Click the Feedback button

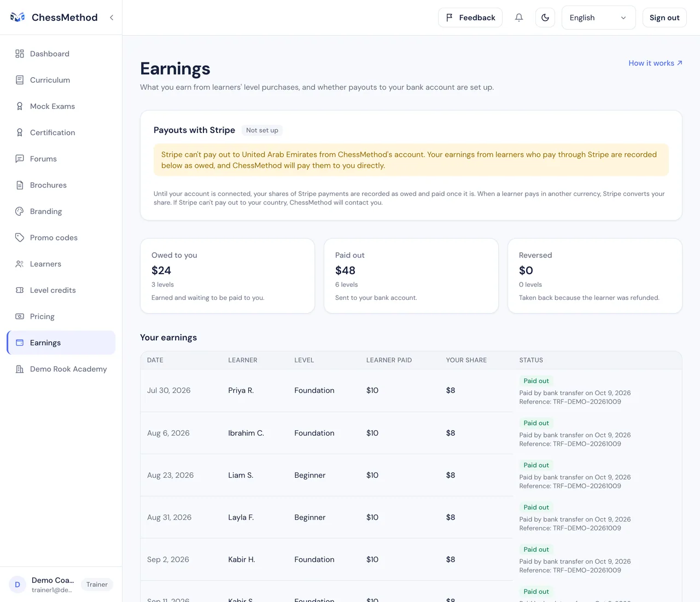point(470,18)
